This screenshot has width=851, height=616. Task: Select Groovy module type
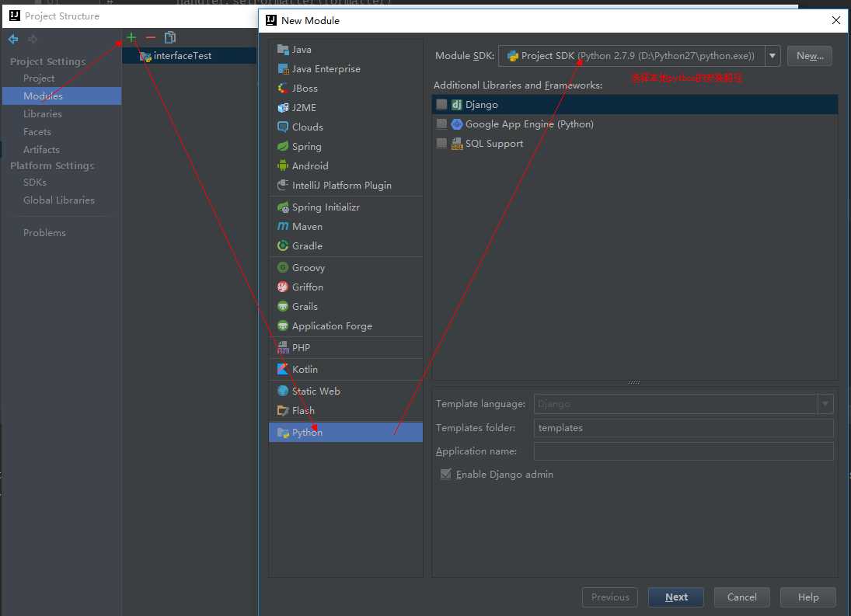[346, 268]
